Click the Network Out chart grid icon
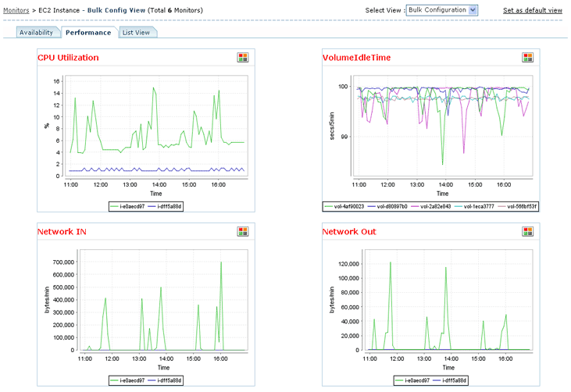The width and height of the screenshot is (571, 392). tap(528, 231)
